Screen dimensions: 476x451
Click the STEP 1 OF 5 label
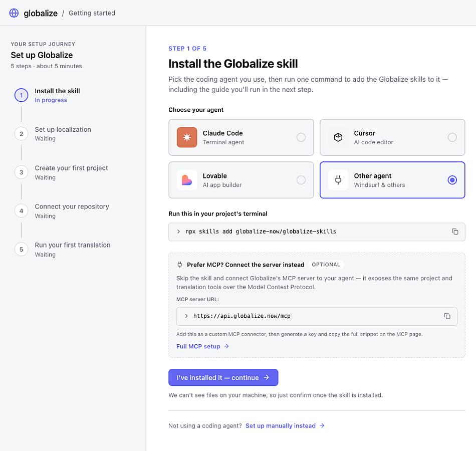tap(187, 49)
